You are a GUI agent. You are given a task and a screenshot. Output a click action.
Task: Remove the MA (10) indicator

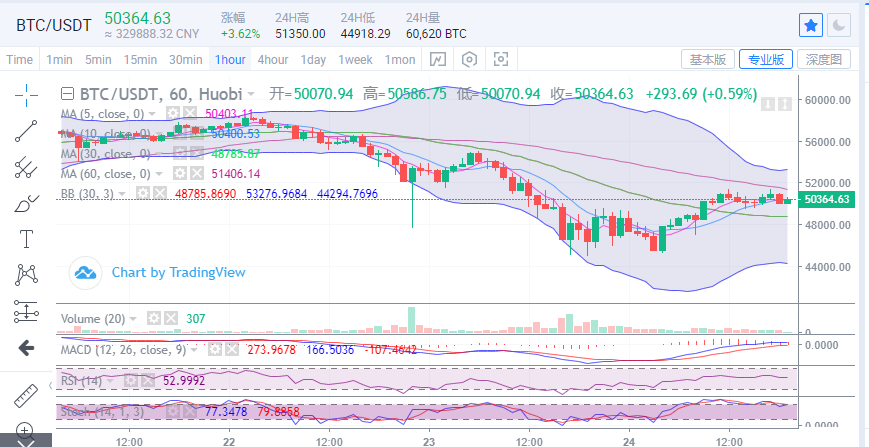(196, 133)
